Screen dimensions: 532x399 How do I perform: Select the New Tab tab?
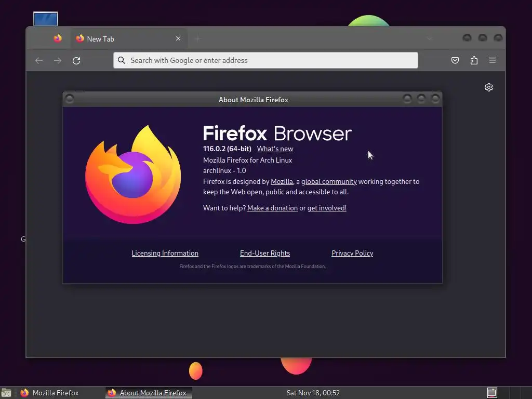coord(129,38)
